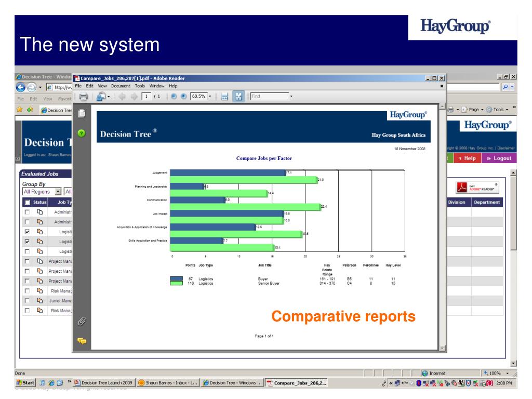
Task: Select the Decision Tree tab in Internet Explorer
Action: (56, 110)
